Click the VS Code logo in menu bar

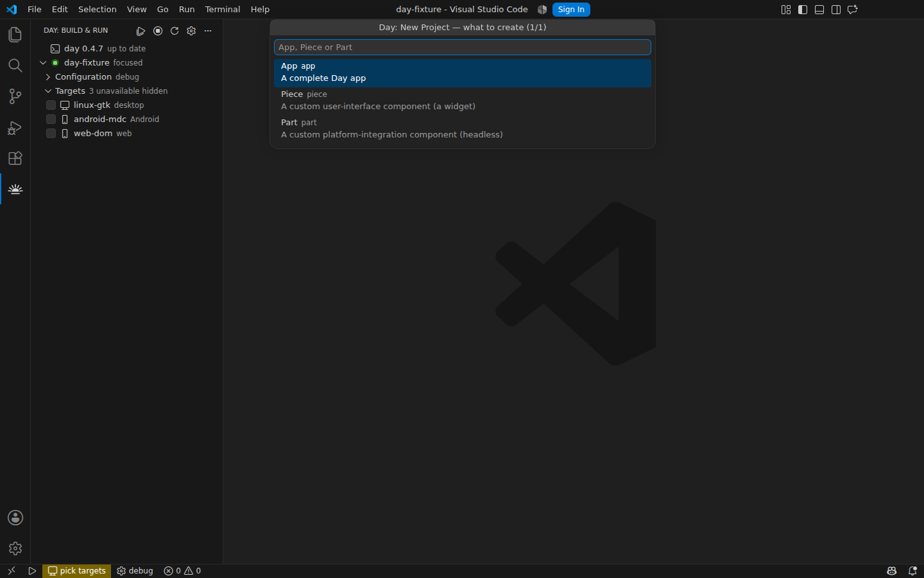point(12,10)
